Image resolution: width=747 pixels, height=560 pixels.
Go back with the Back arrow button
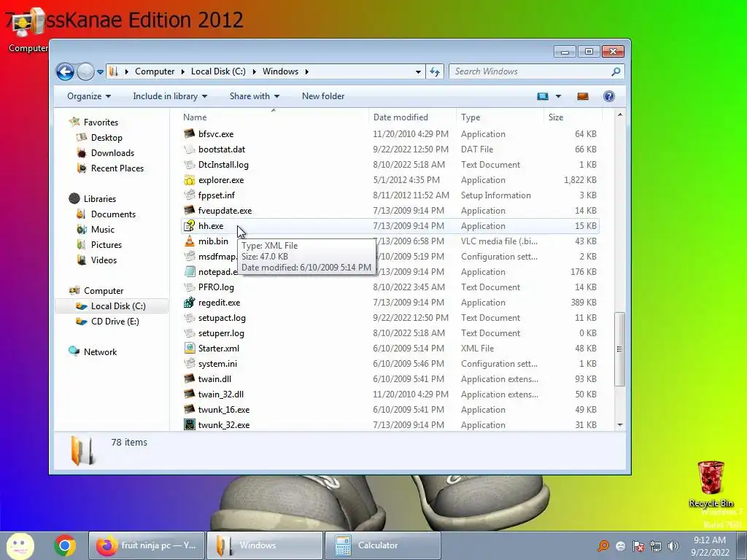pyautogui.click(x=65, y=72)
